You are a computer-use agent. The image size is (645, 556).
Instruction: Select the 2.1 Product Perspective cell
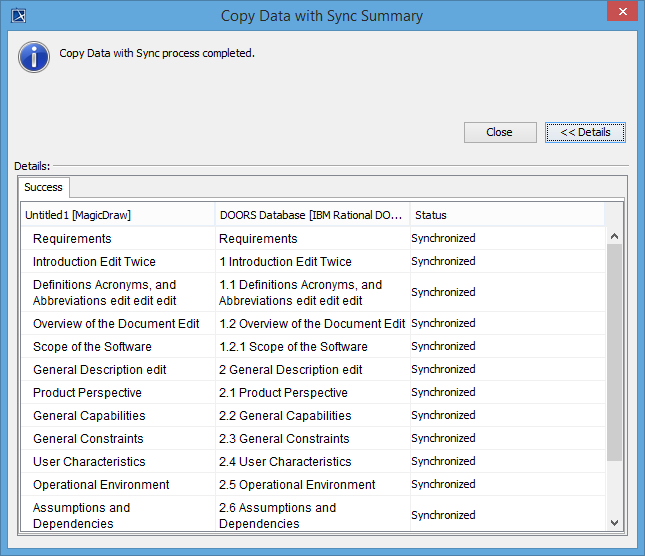[x=283, y=393]
